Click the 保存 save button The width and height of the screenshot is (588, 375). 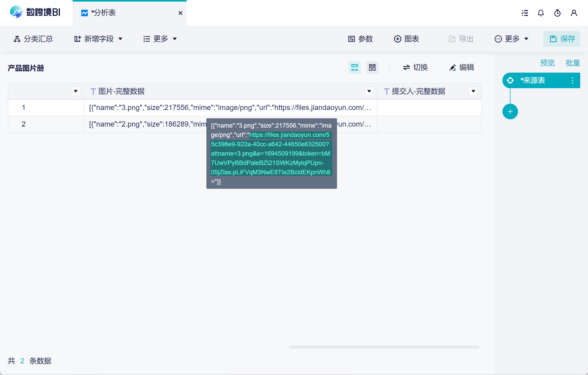click(x=562, y=39)
